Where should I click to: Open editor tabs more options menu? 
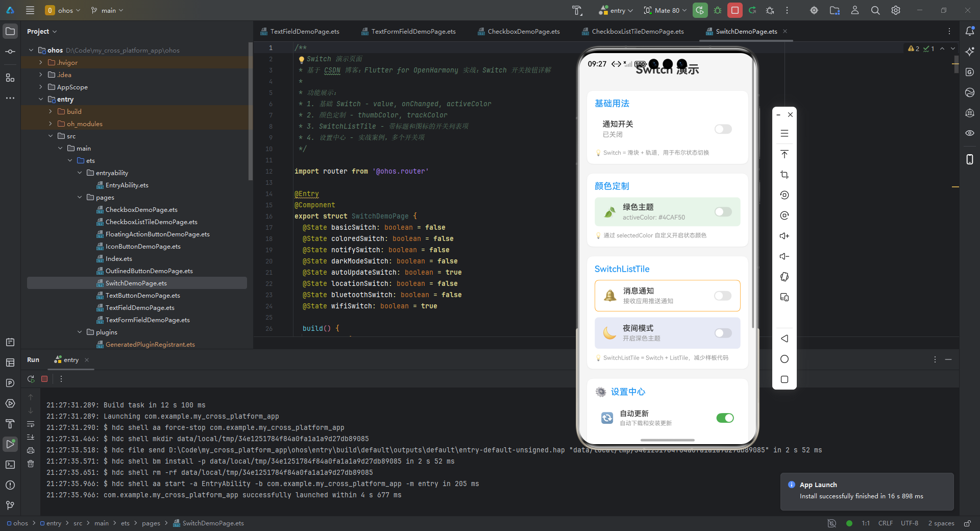point(949,31)
